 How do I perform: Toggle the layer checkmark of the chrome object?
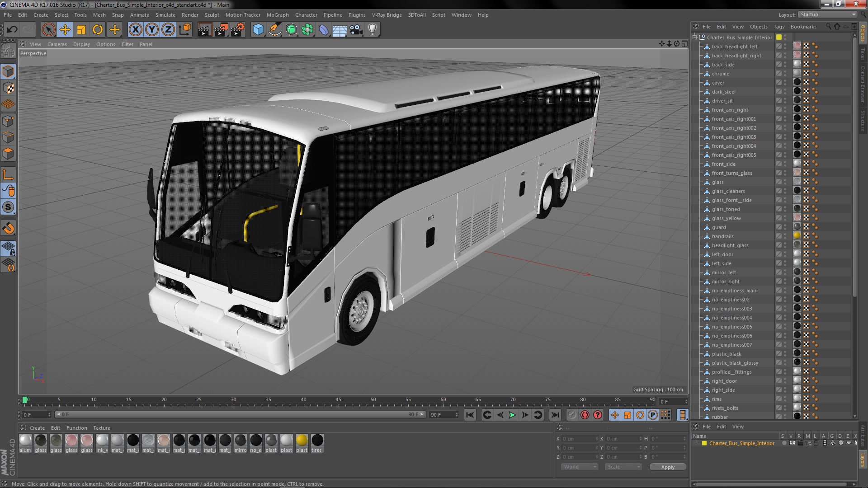point(779,74)
